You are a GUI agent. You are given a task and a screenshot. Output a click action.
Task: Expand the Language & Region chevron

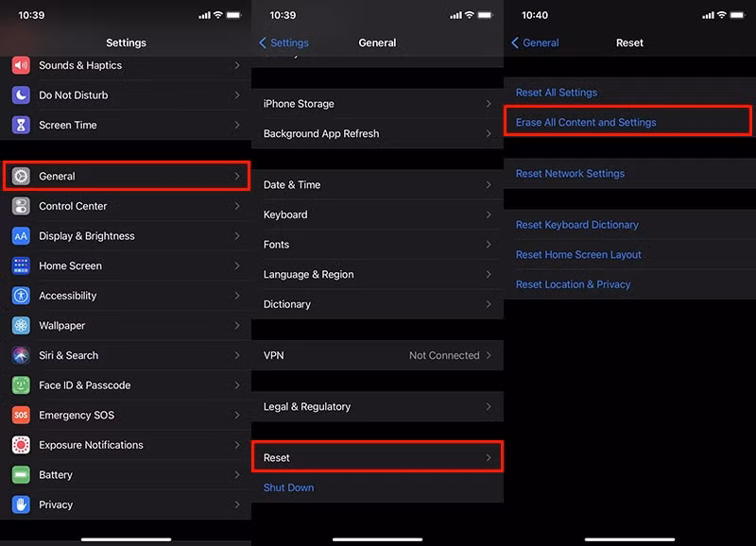[x=489, y=275]
